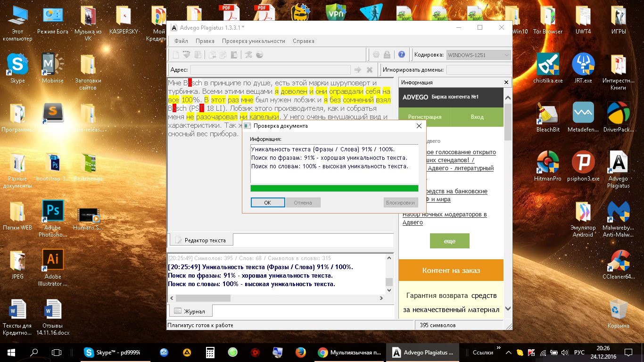This screenshot has height=362, width=644.
Task: Click the new document toolbar icon
Action: (x=175, y=55)
